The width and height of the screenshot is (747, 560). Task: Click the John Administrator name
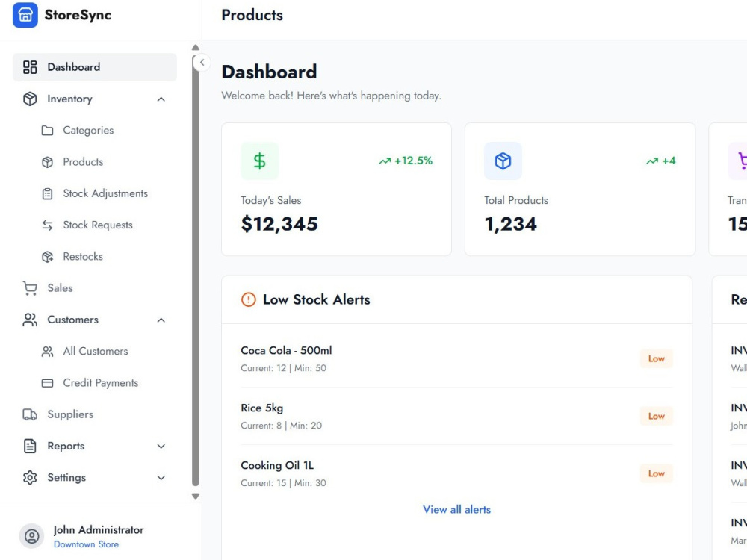pyautogui.click(x=98, y=530)
